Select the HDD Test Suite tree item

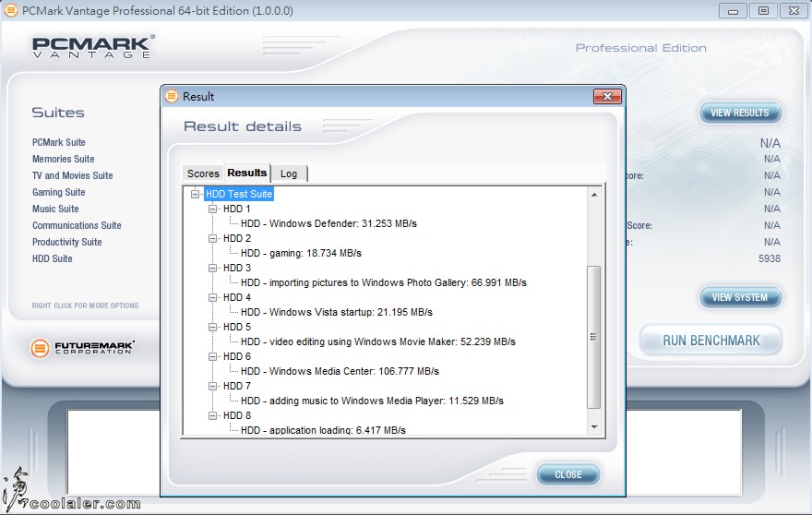pos(239,195)
